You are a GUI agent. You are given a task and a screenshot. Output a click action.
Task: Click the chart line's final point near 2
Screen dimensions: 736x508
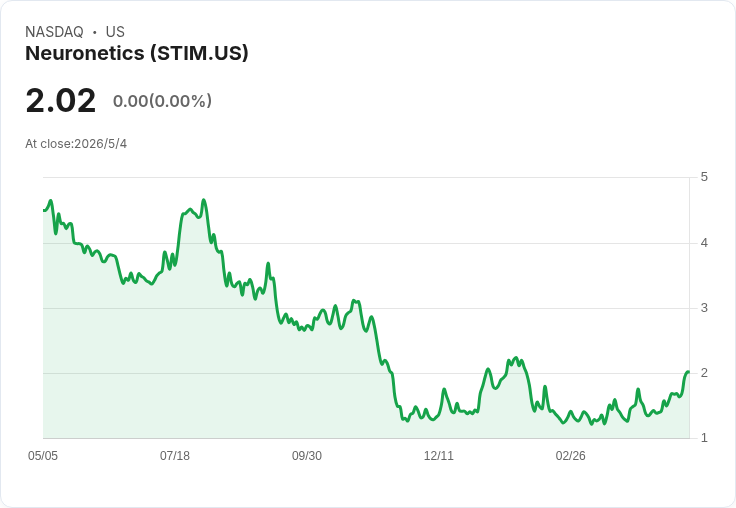tap(688, 372)
